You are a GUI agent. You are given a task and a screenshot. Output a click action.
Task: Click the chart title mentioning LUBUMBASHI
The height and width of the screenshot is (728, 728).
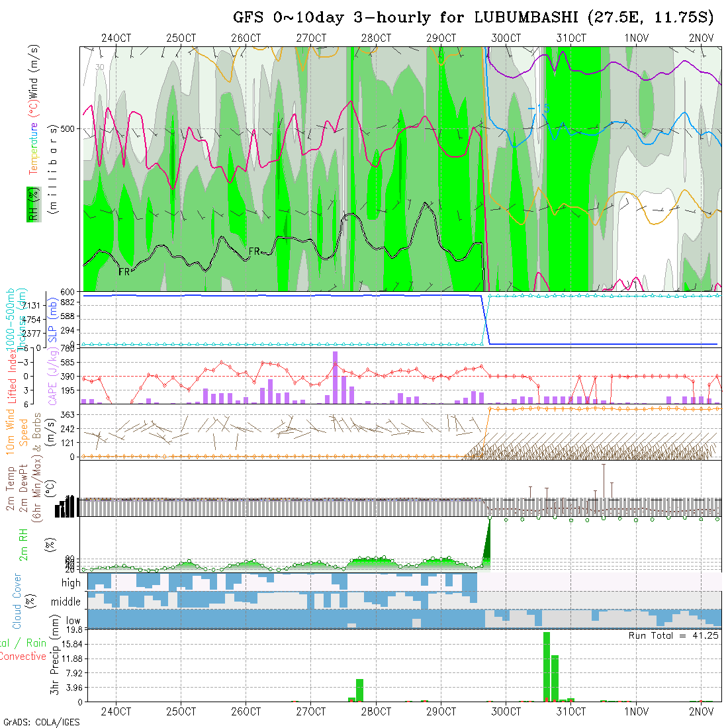pos(473,17)
